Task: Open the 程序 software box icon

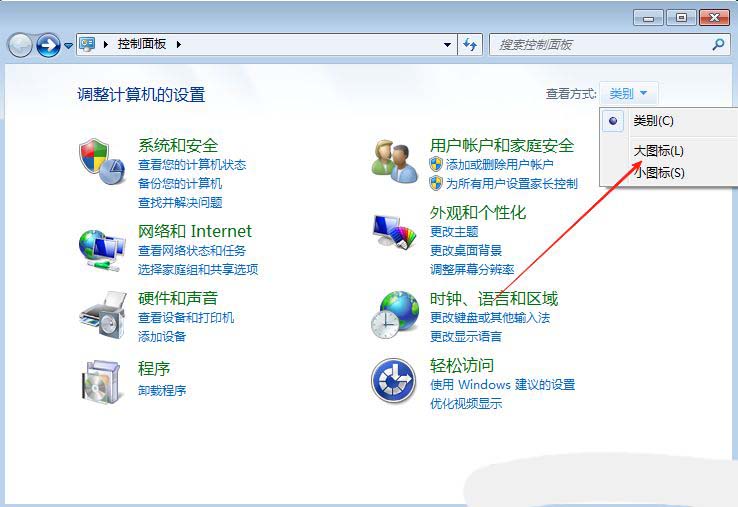Action: [101, 381]
